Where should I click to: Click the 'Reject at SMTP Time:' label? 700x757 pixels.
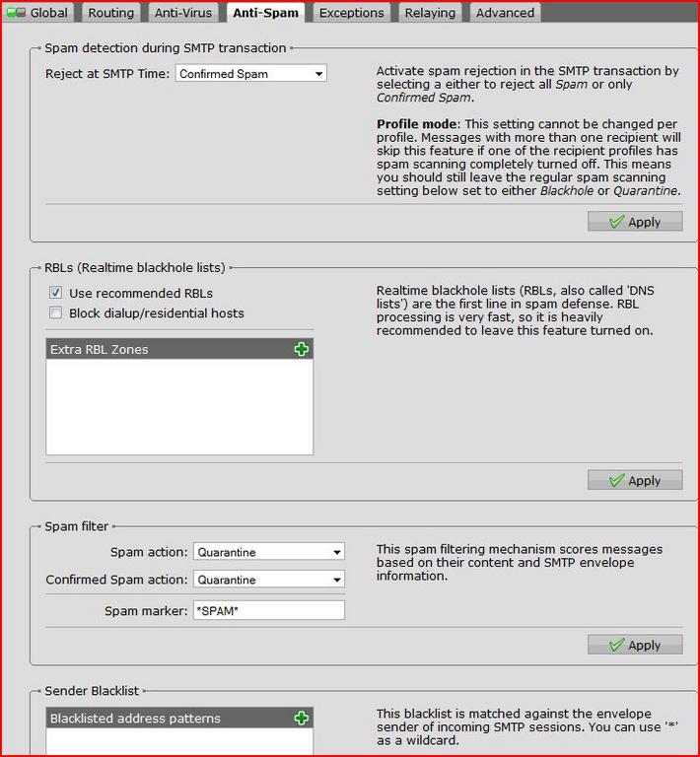click(x=107, y=74)
